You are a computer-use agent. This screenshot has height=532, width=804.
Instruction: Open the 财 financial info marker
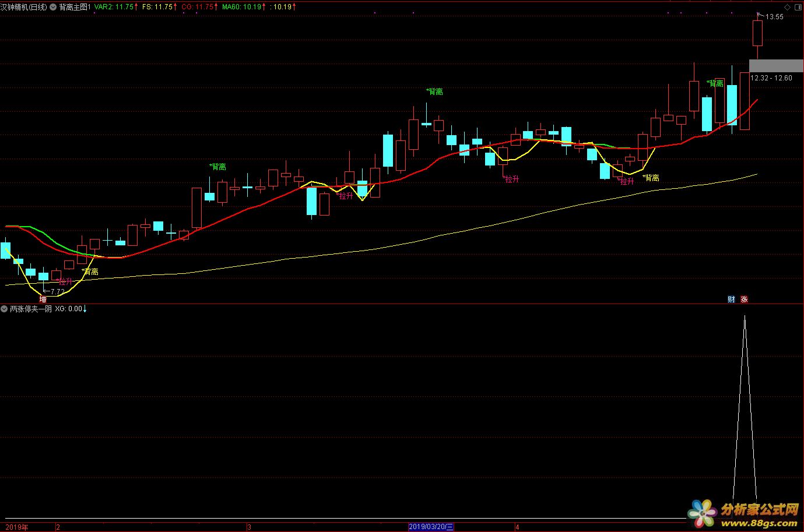731,300
